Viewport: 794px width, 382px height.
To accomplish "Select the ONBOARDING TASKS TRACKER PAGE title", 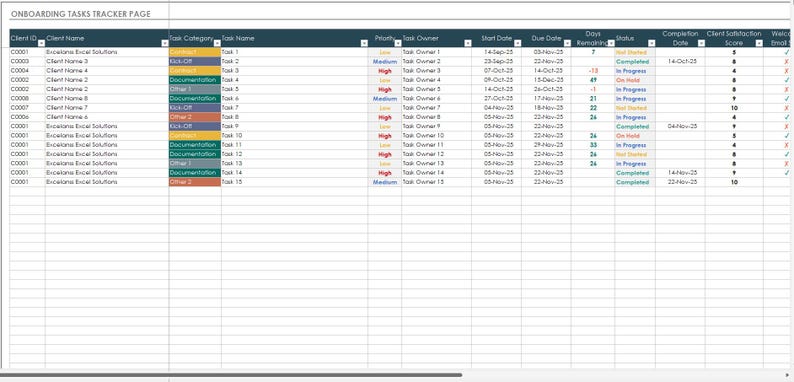I will coord(81,14).
